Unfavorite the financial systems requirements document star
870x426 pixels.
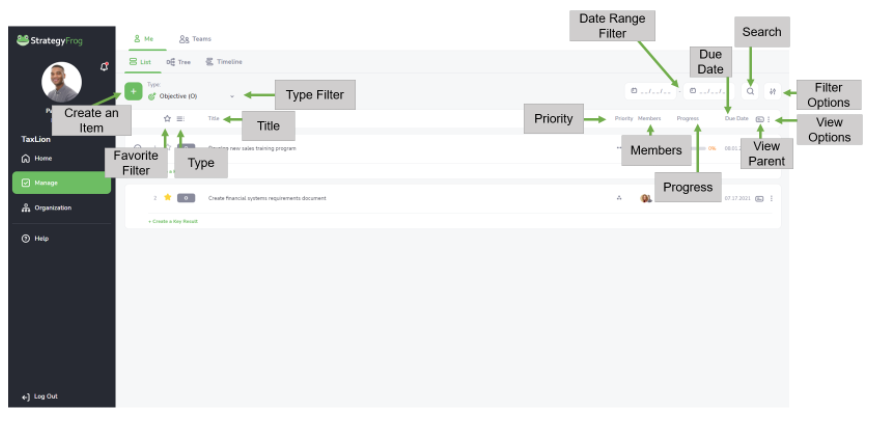[x=168, y=197]
